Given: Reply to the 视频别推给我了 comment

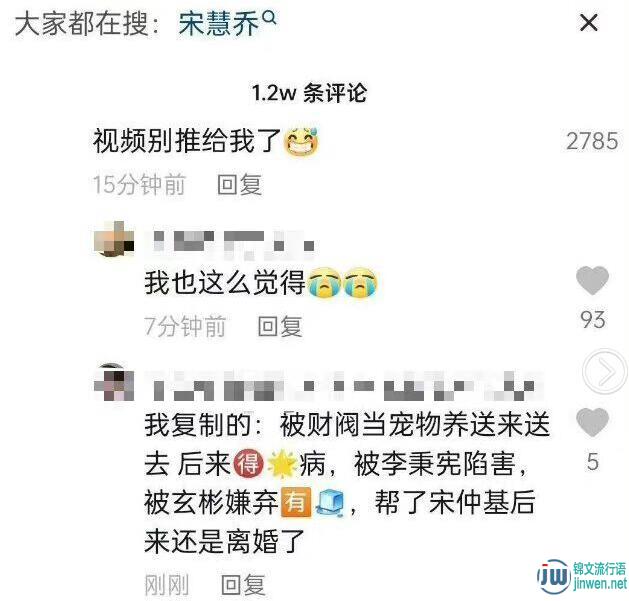Looking at the screenshot, I should pos(239,185).
